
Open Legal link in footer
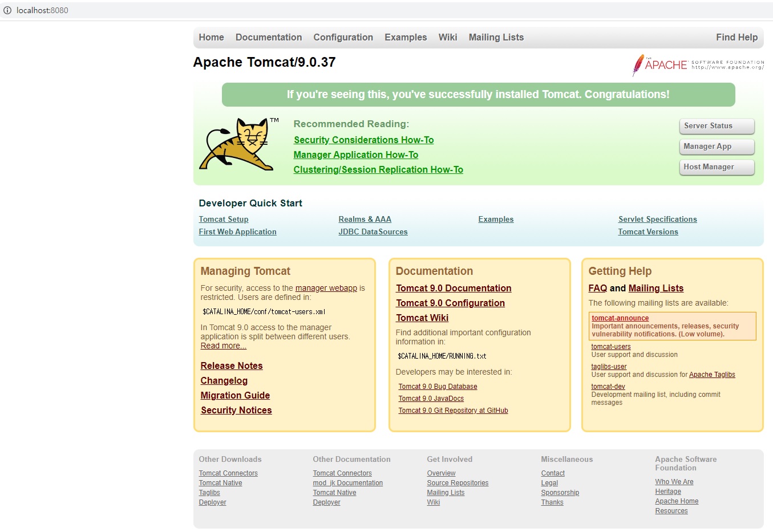(x=549, y=483)
